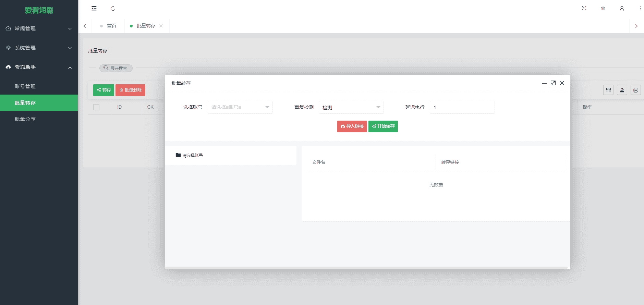Expand the 展开搜索 search panel
This screenshot has width=644, height=305.
click(116, 68)
